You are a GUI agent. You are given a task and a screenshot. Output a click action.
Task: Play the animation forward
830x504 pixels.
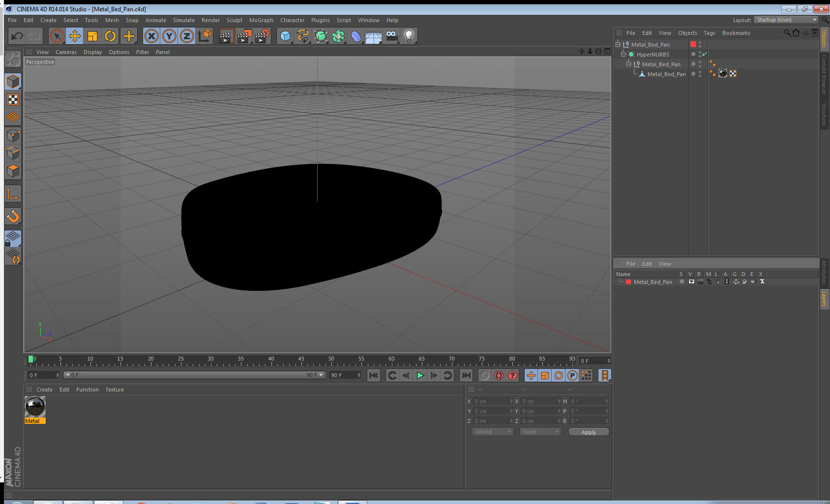(420, 375)
